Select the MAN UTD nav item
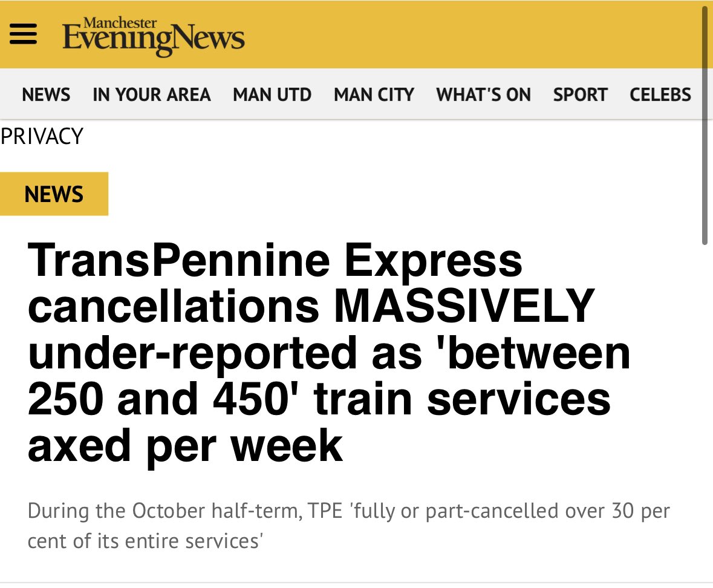The image size is (713, 588). click(x=272, y=94)
